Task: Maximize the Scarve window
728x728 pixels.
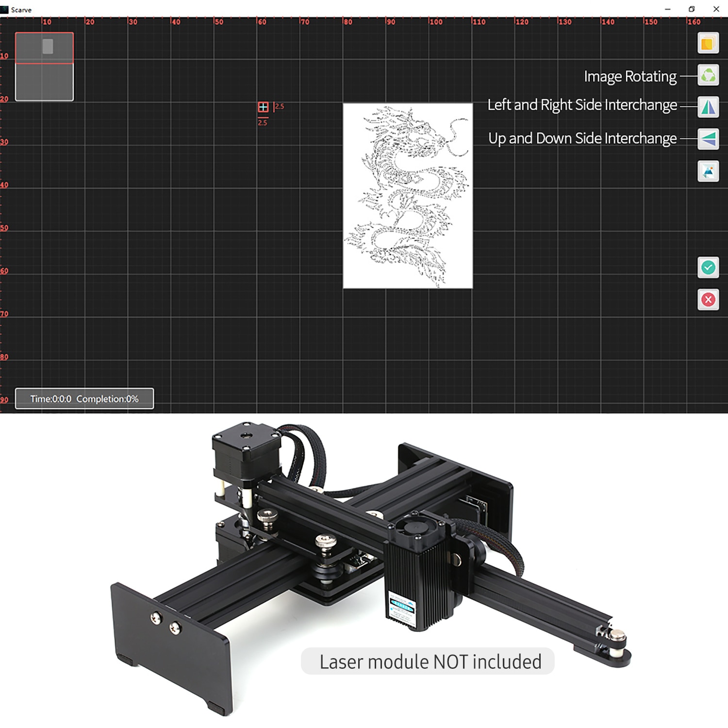Action: (x=692, y=9)
